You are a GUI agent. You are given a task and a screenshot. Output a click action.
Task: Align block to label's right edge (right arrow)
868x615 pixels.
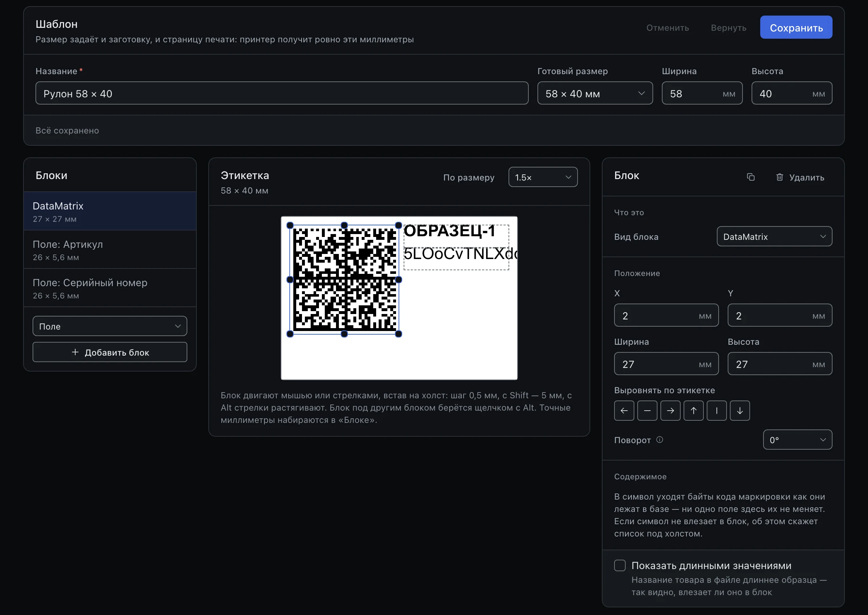pos(671,411)
